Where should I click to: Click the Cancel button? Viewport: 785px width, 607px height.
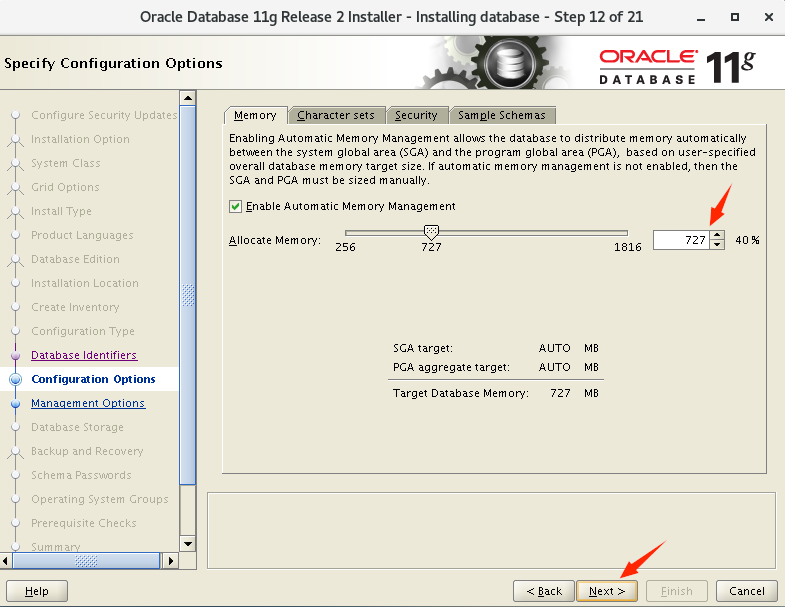(746, 591)
